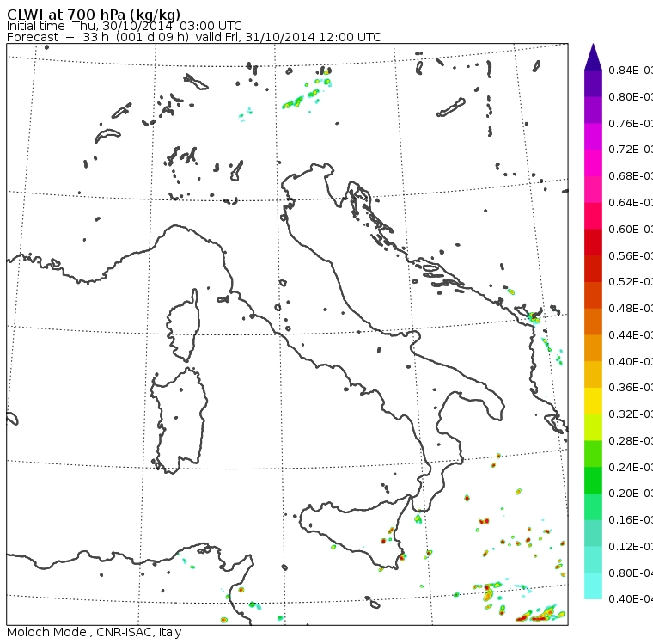The width and height of the screenshot is (653, 644).
Task: Click the 0.60E-03 colorbar label
Action: click(631, 230)
